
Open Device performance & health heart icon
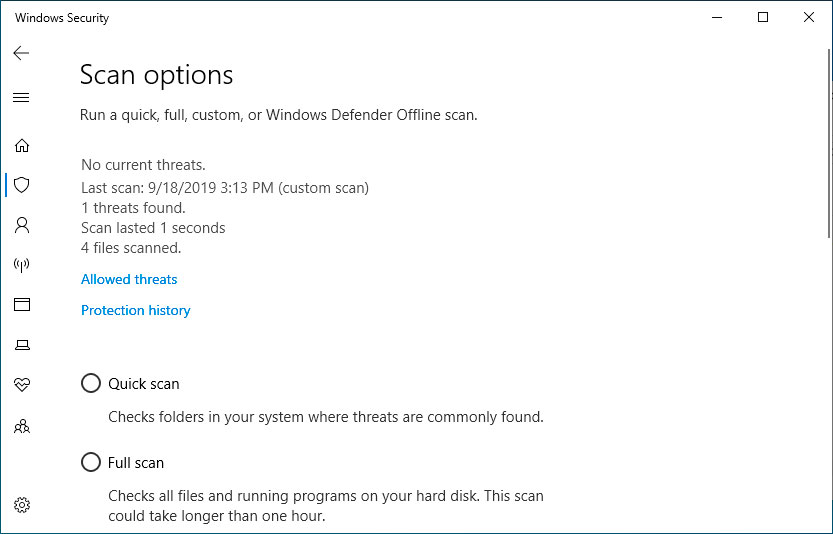tap(22, 385)
